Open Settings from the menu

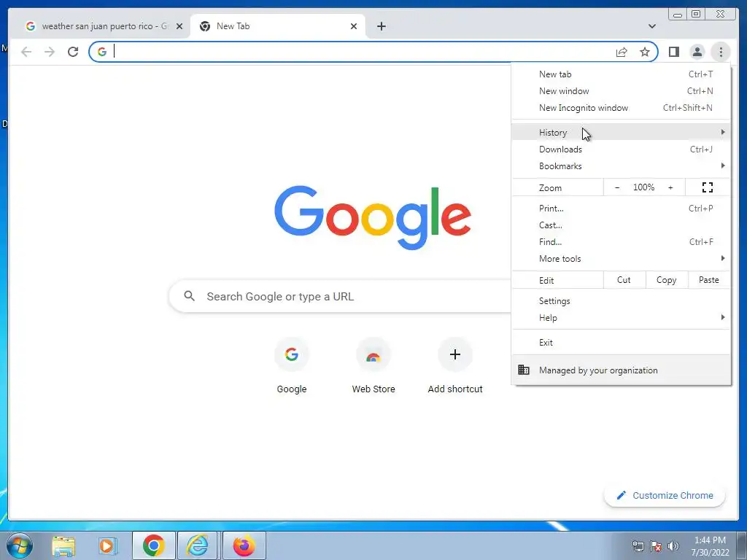pyautogui.click(x=622, y=301)
